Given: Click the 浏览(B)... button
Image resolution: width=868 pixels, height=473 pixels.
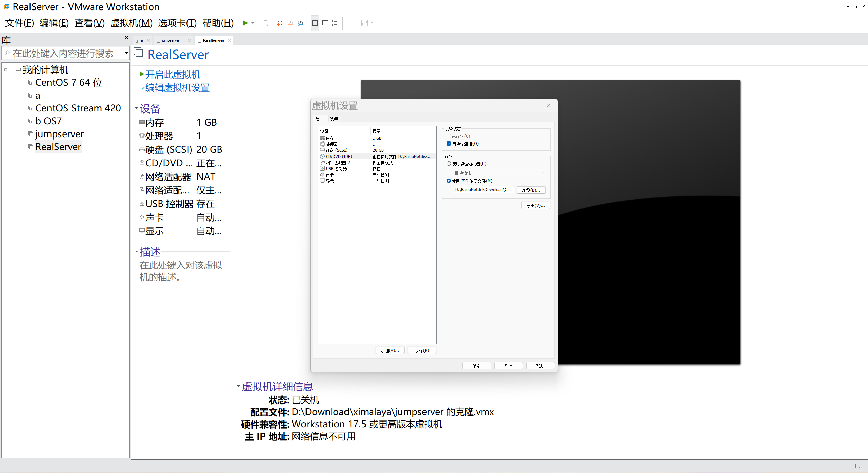Looking at the screenshot, I should pyautogui.click(x=531, y=190).
